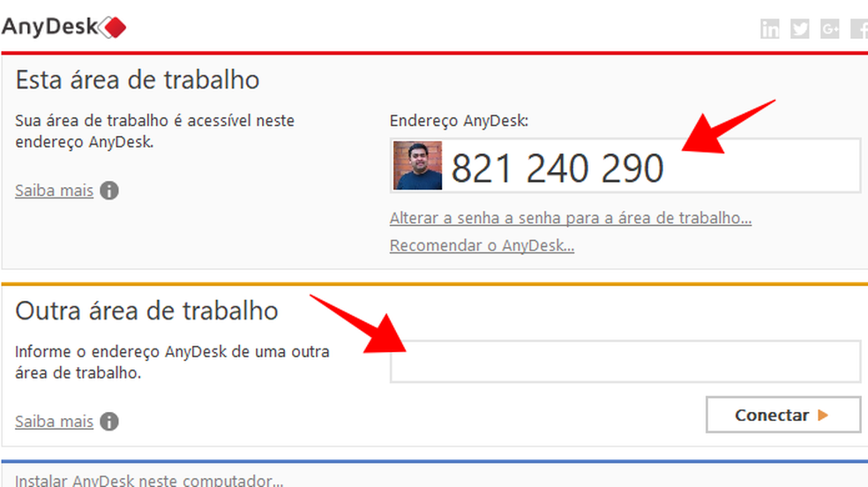This screenshot has width=868, height=487.
Task: Open the Facebook icon in header
Action: tap(859, 29)
